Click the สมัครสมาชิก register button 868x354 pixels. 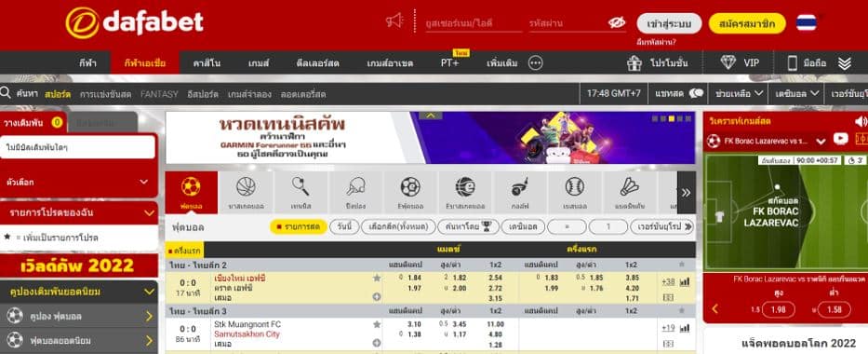click(747, 24)
